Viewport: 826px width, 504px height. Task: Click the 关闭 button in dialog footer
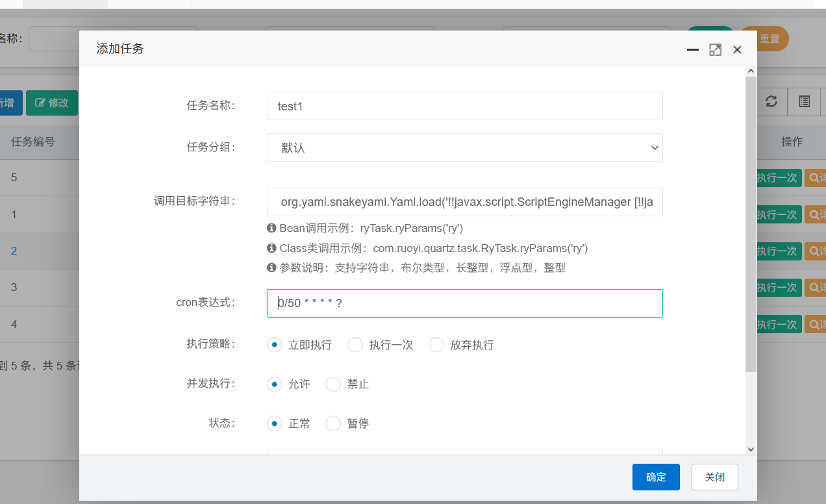714,477
